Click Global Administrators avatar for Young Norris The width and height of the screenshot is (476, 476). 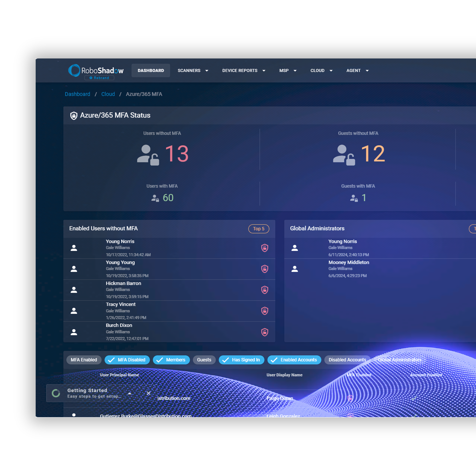click(295, 248)
